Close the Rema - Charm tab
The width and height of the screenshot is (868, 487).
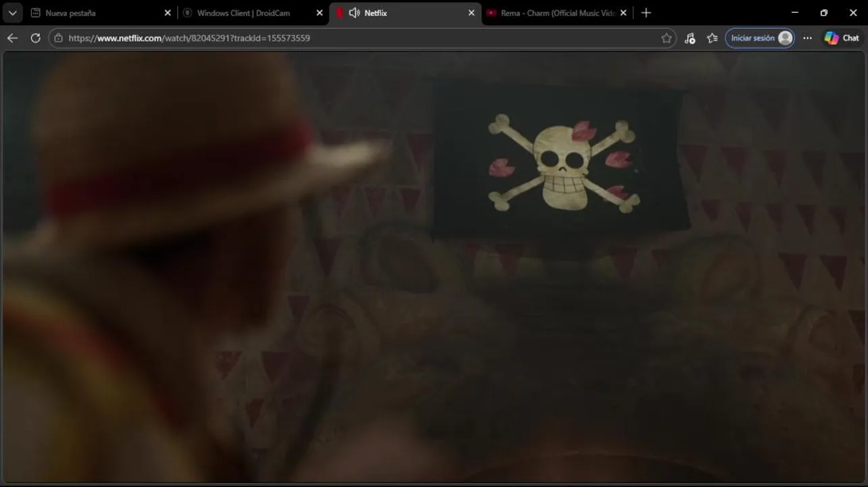[x=623, y=13]
